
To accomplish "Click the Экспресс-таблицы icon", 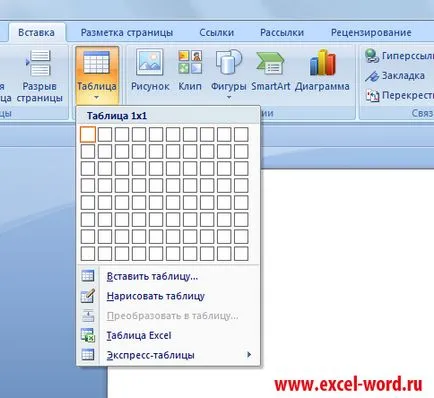I will [x=88, y=355].
